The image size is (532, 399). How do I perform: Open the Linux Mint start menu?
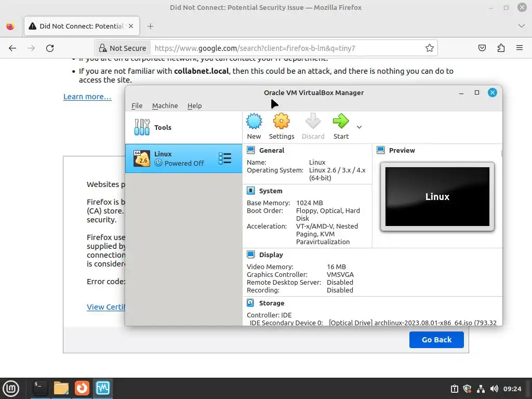click(11, 388)
